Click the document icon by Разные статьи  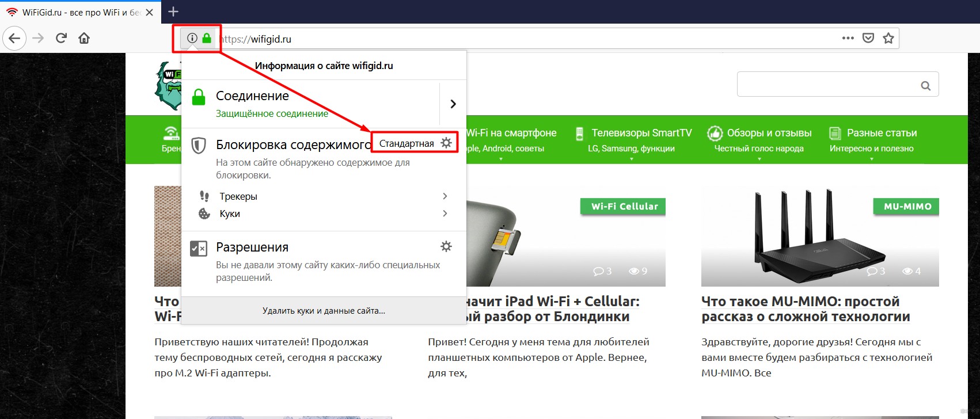(835, 134)
